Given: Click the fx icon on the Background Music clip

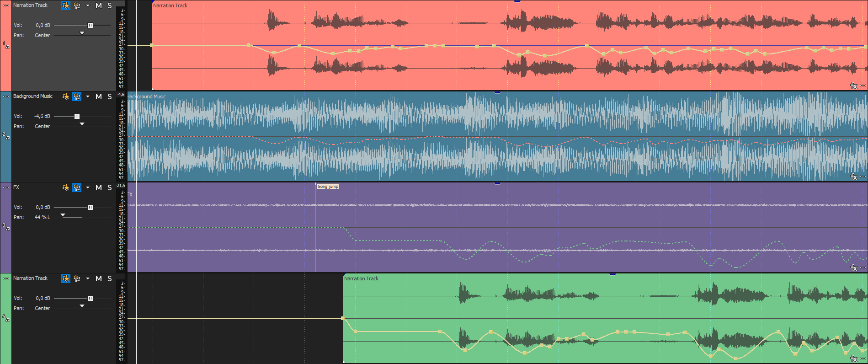Looking at the screenshot, I should (853, 177).
